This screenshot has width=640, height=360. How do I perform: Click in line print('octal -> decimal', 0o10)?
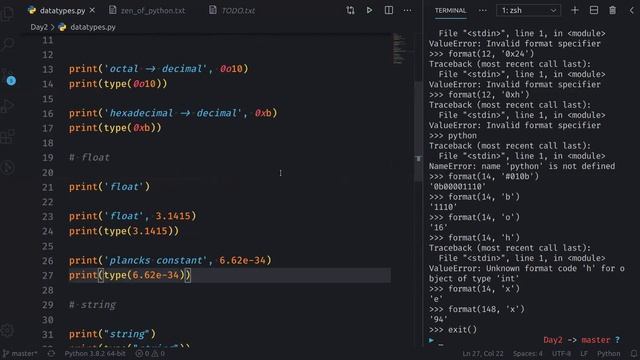pyautogui.click(x=158, y=69)
